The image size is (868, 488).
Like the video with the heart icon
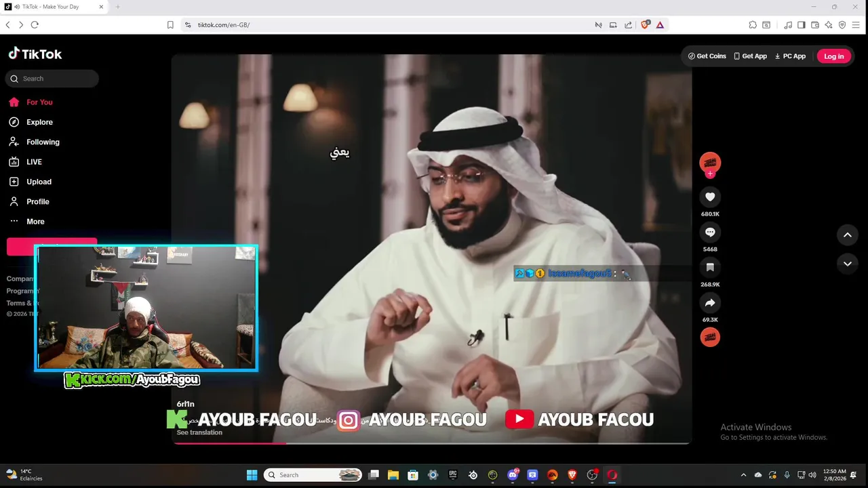pos(710,197)
